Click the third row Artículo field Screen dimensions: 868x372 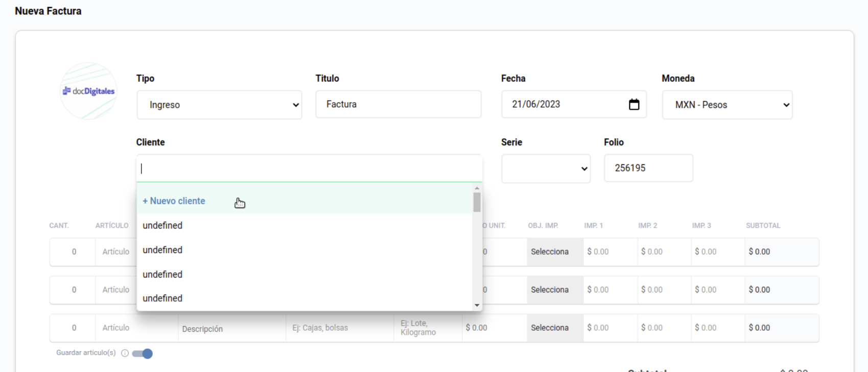click(136, 328)
